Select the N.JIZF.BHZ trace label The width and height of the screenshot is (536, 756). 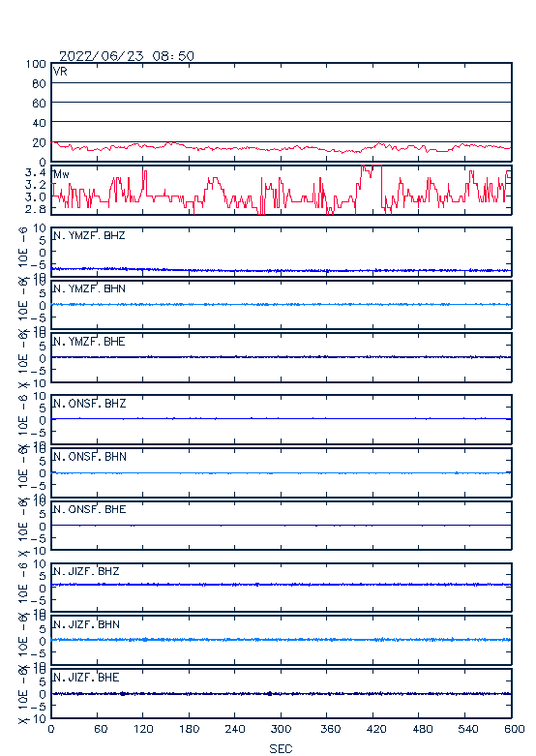(86, 571)
